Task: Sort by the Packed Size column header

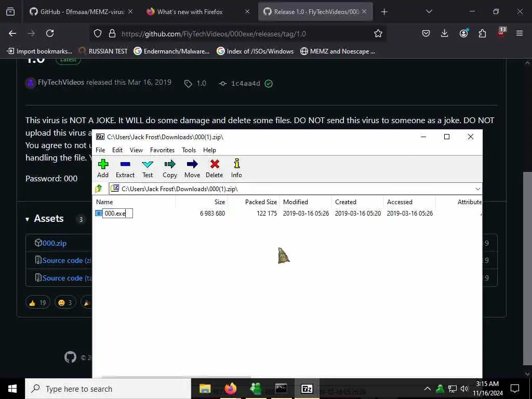Action: 254,202
